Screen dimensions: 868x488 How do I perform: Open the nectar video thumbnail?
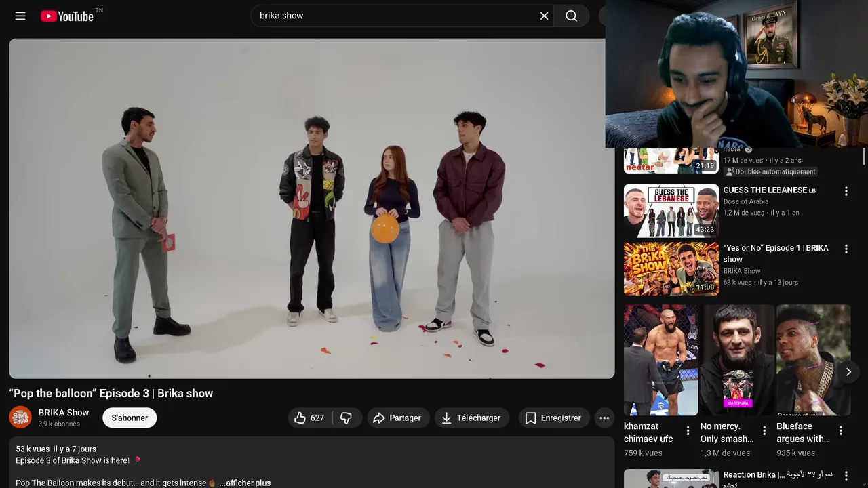pos(671,161)
